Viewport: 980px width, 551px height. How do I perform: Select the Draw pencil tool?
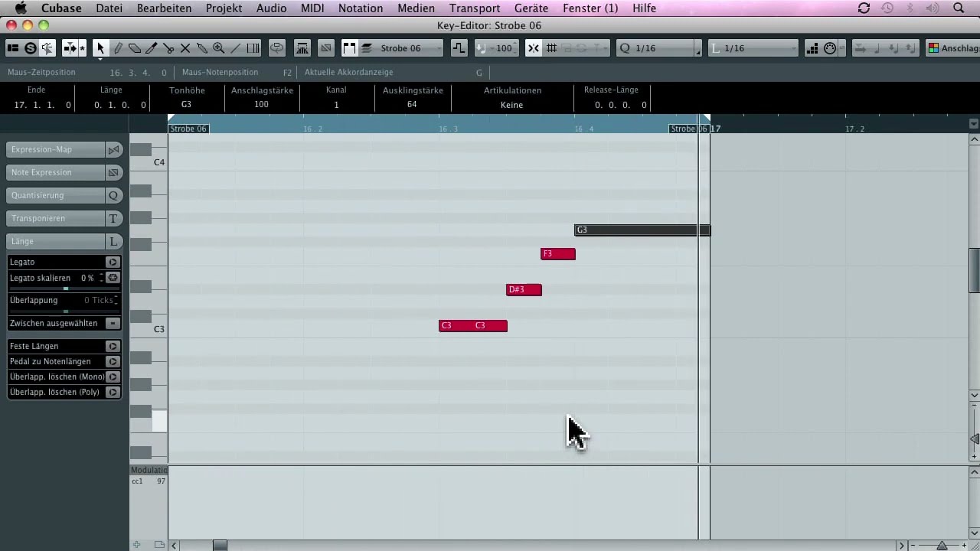coord(118,48)
